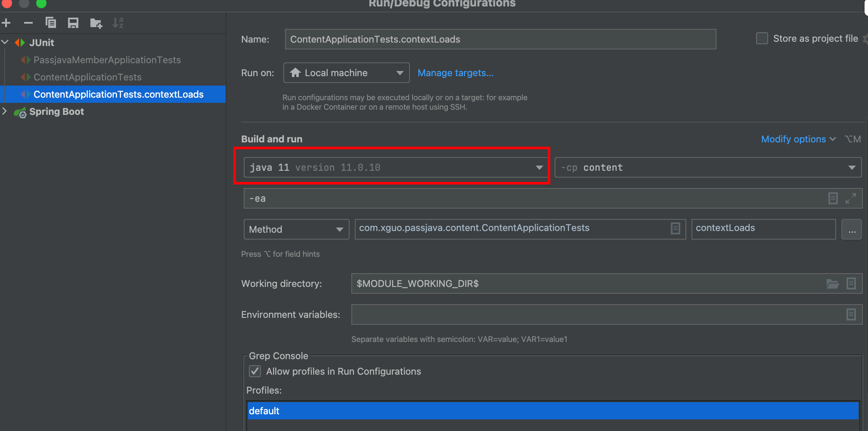Expand the VM options -ea field
Image resolution: width=868 pixels, height=431 pixels.
click(x=850, y=198)
